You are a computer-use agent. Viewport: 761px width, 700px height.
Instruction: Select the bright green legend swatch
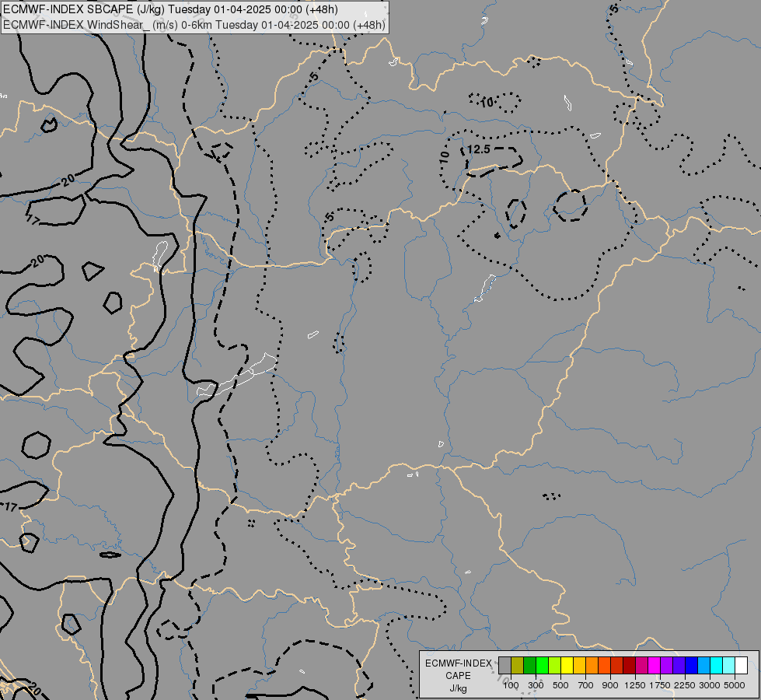(542, 665)
